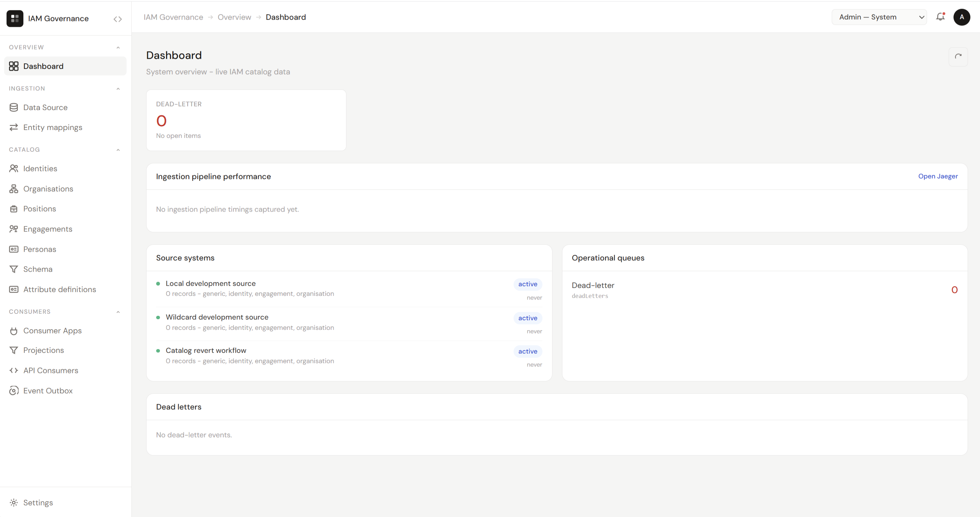Click the Organisations hierarchy icon
The height and width of the screenshot is (517, 980).
[14, 189]
